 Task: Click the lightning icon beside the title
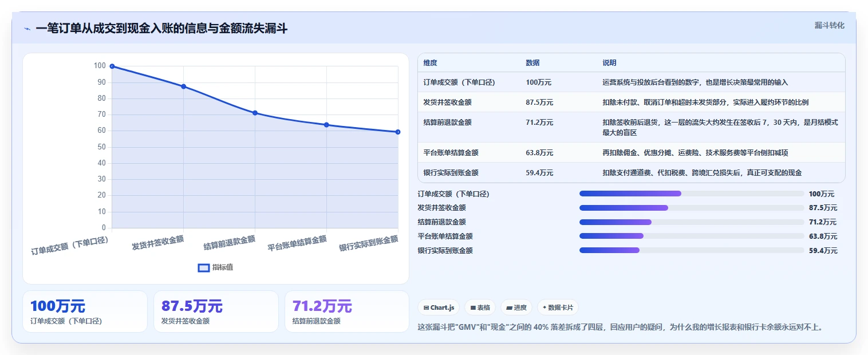click(x=27, y=29)
